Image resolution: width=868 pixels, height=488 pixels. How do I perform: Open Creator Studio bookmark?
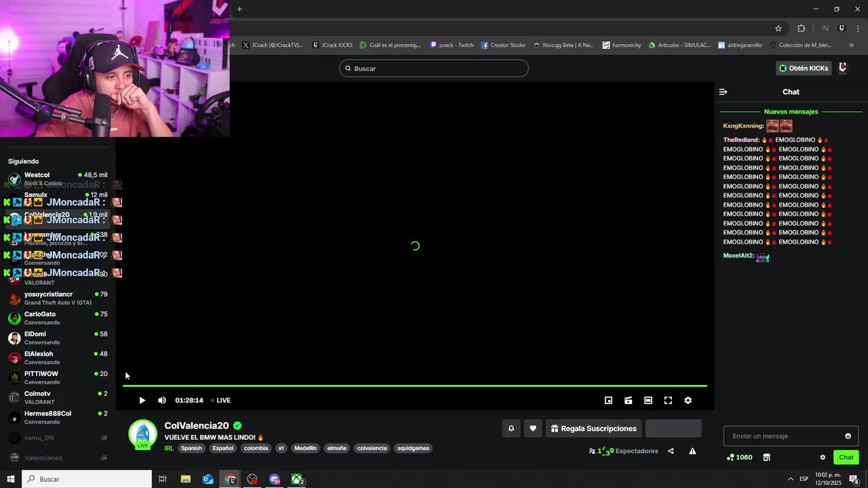[x=503, y=45]
